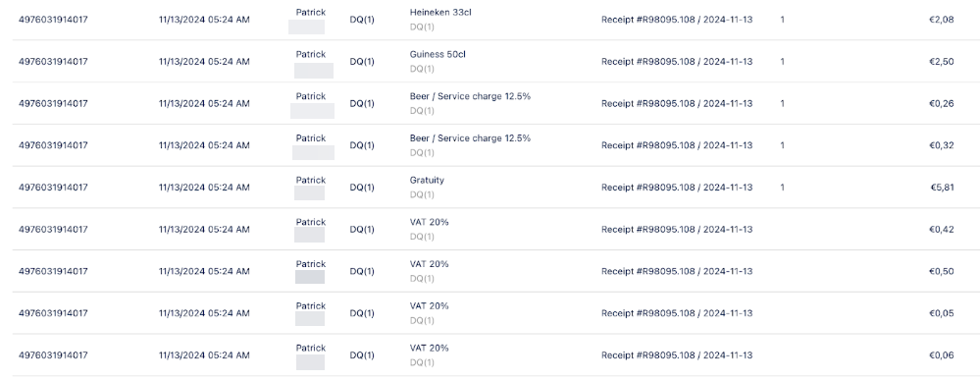This screenshot has height=380, width=980.
Task: Click the €5,81 gratuity amount
Action: [x=943, y=188]
